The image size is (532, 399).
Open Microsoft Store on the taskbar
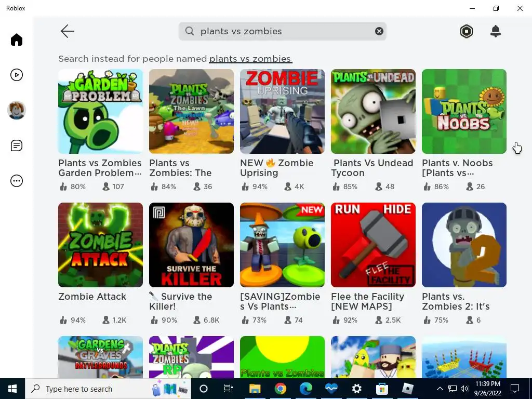coord(382,389)
